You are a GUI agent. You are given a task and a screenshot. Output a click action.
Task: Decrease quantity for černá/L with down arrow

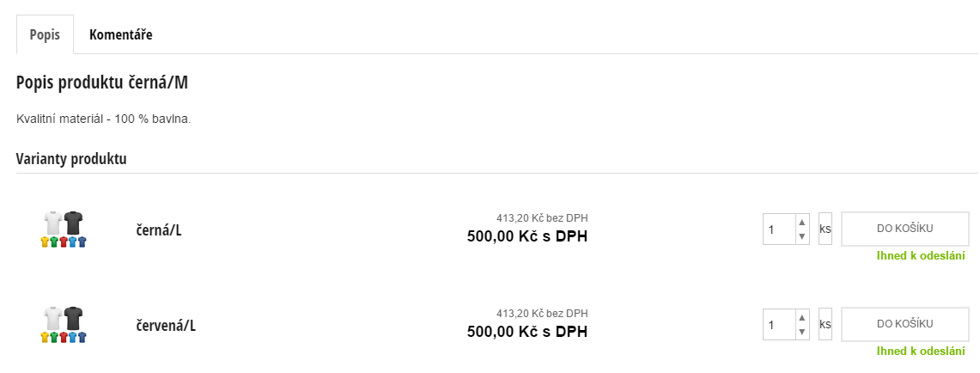[802, 236]
